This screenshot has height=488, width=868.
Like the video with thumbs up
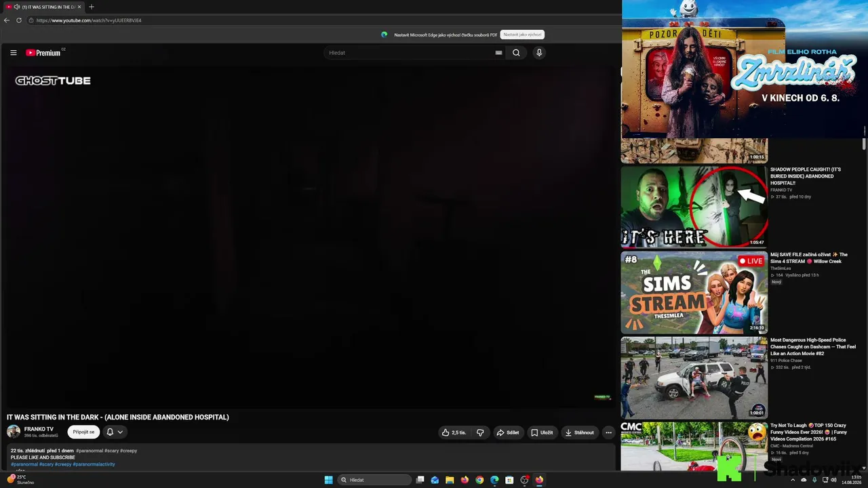[x=454, y=432]
